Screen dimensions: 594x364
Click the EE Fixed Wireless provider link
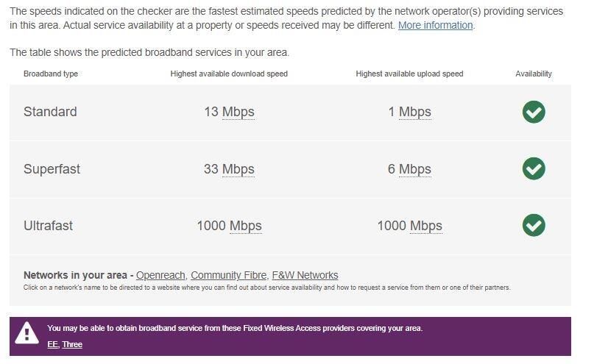52,344
